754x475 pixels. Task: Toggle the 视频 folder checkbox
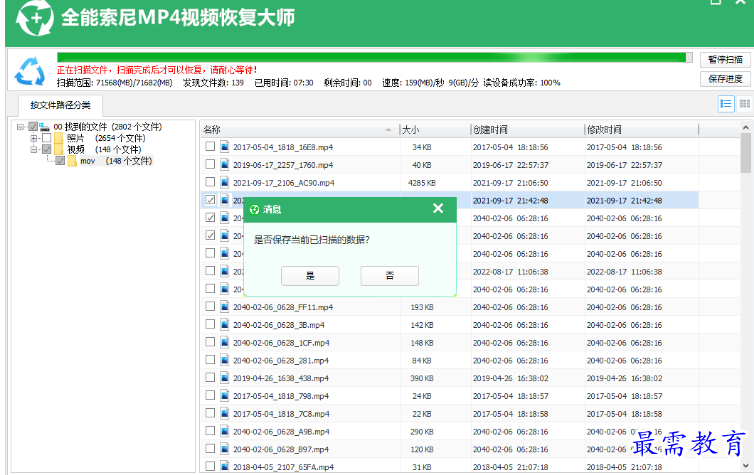coord(47,149)
